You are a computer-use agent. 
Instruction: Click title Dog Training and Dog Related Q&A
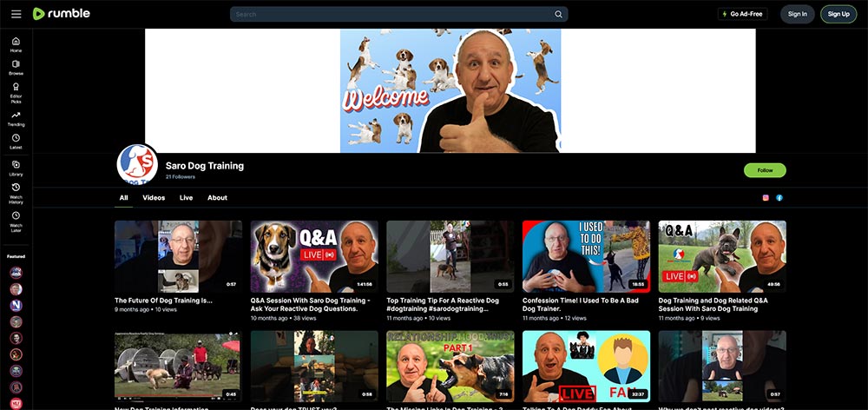[x=713, y=304]
